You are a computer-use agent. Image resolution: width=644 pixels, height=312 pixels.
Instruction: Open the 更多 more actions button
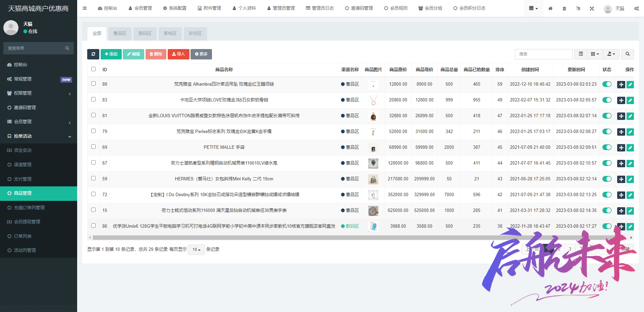click(201, 54)
